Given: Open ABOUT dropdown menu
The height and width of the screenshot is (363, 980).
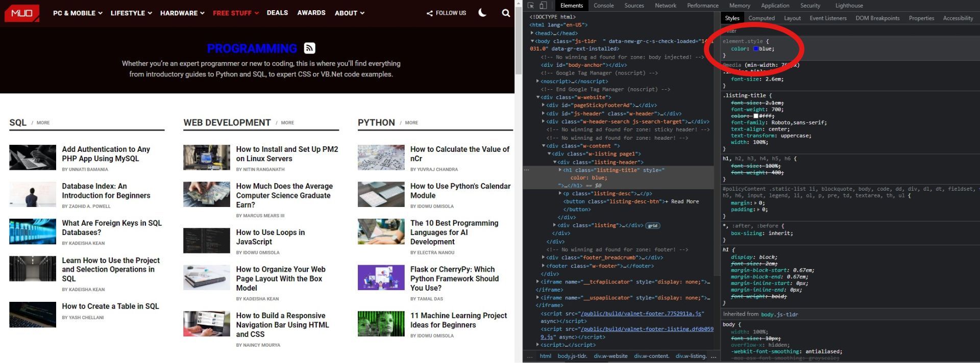Looking at the screenshot, I should 350,13.
